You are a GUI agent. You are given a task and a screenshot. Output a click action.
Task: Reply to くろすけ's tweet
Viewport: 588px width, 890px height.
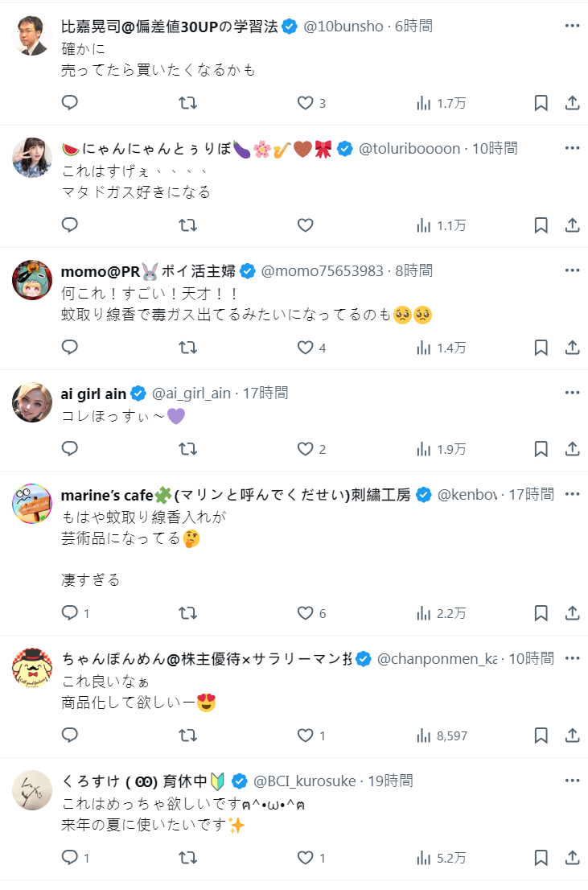click(x=70, y=858)
